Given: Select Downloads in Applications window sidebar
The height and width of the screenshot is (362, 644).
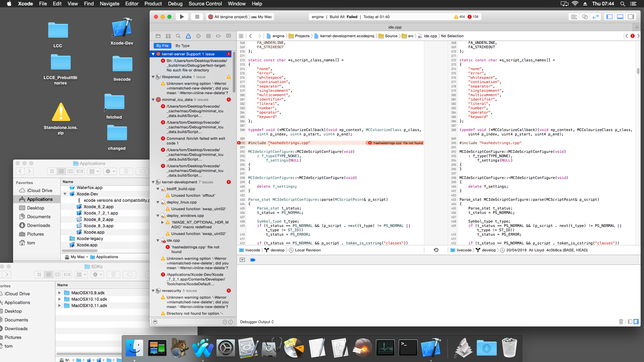Looking at the screenshot, I should point(38,225).
